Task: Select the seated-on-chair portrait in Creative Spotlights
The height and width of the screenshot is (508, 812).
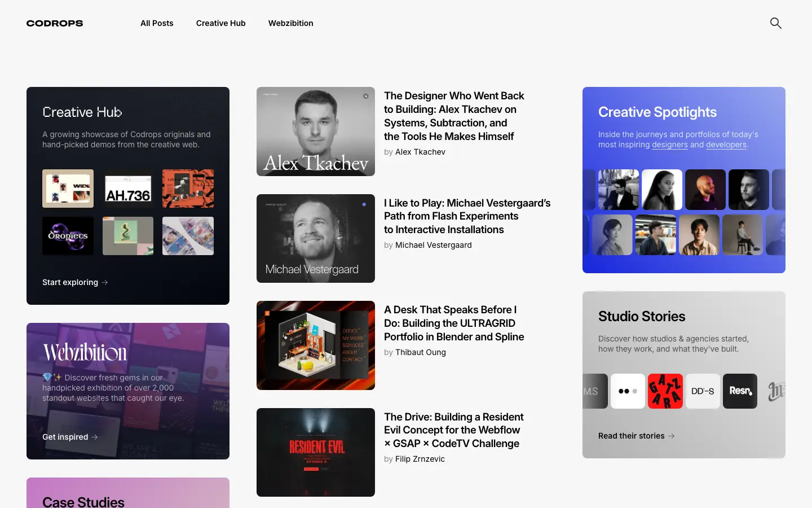Action: (x=743, y=235)
